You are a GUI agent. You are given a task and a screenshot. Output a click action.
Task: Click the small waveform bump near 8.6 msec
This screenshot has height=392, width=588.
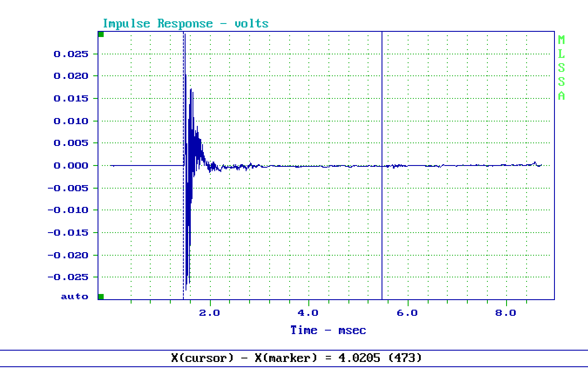(534, 163)
